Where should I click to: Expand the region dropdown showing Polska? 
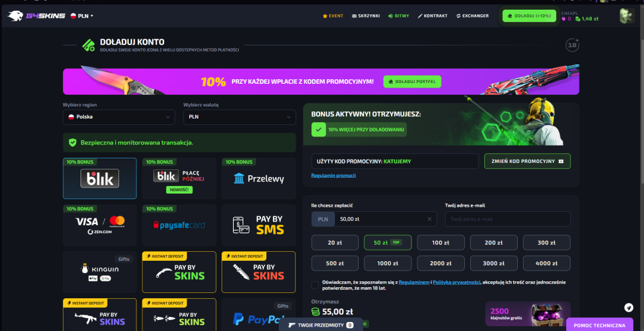tap(118, 117)
